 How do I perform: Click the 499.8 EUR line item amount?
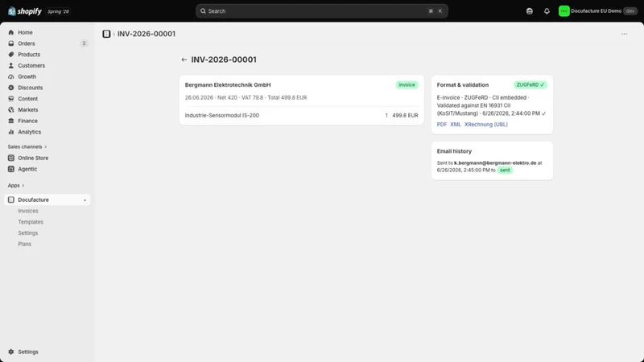coord(405,115)
